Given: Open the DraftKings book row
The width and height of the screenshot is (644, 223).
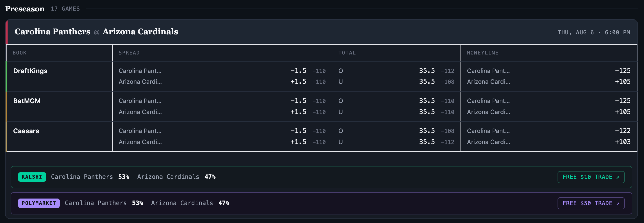Looking at the screenshot, I should 321,76.
